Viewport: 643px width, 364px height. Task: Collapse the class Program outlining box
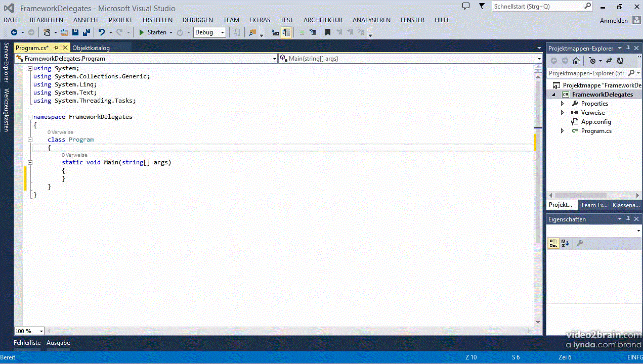pos(30,140)
